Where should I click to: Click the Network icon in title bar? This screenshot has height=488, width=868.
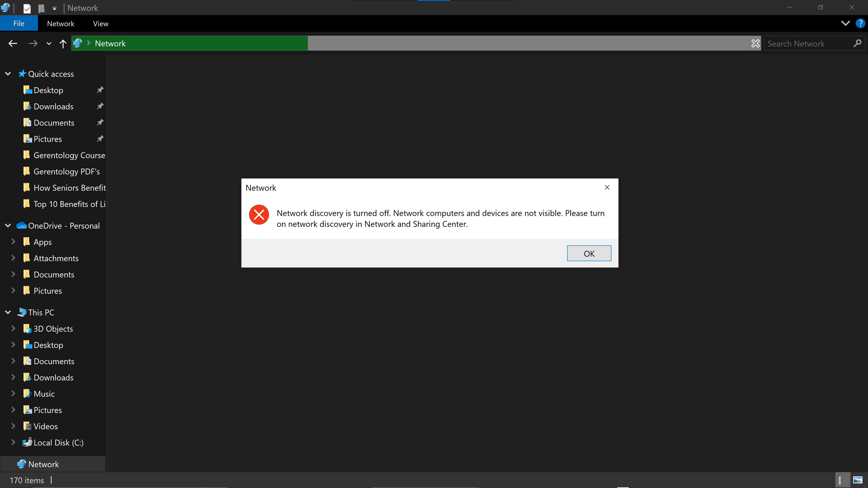point(5,7)
